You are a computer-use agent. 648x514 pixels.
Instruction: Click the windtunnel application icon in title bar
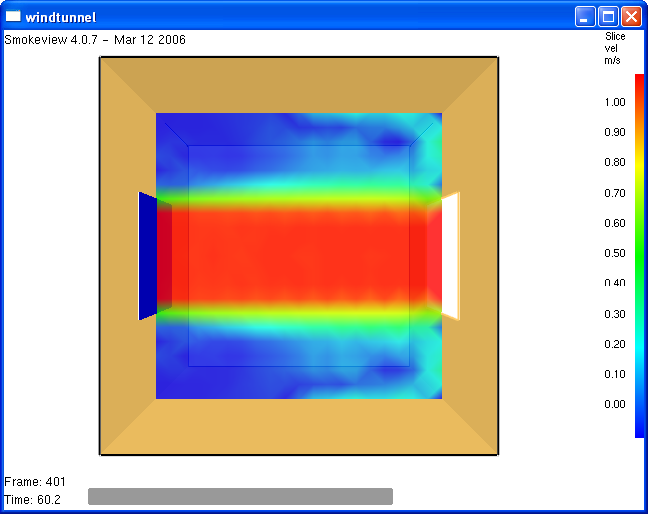point(14,16)
